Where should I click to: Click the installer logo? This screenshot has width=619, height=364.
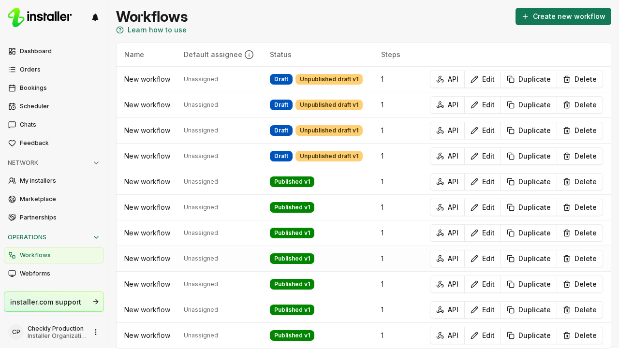coord(40,17)
